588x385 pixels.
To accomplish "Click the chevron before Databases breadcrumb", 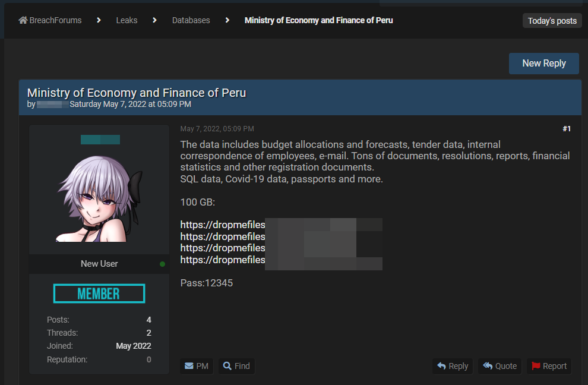I will 154,20.
